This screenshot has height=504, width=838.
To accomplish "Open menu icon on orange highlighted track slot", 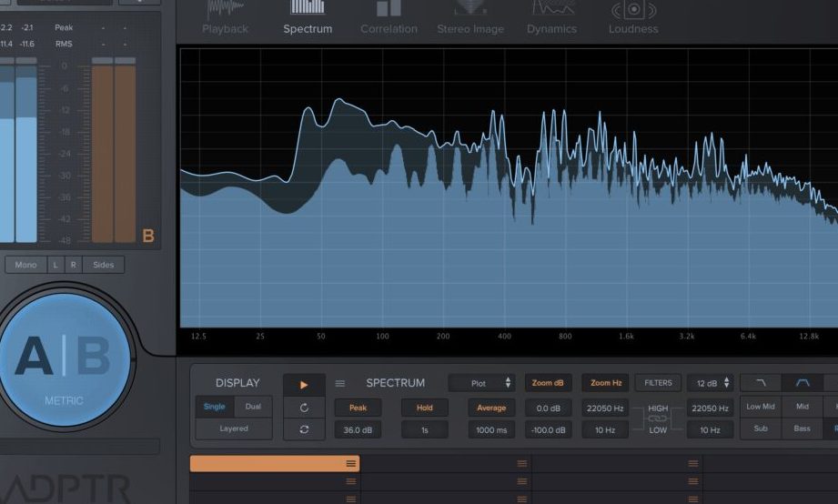I will tap(350, 463).
